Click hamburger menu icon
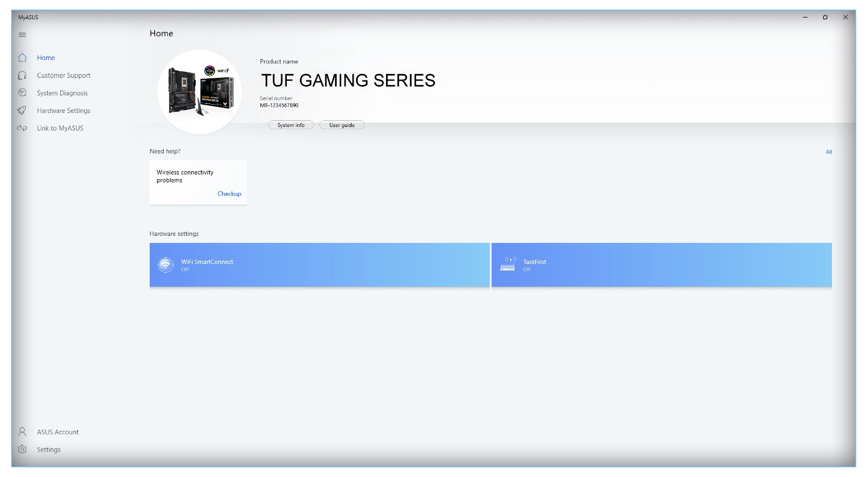The width and height of the screenshot is (868, 477). pyautogui.click(x=22, y=35)
